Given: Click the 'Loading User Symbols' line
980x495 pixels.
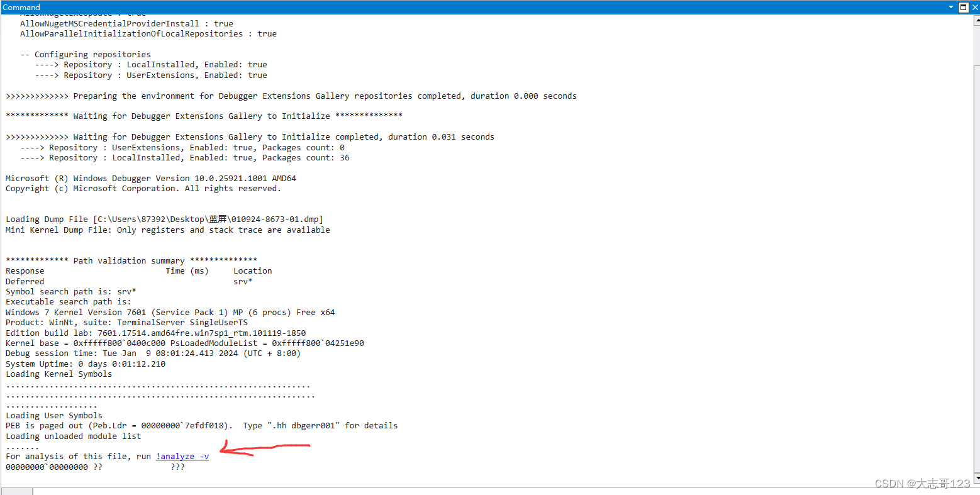Looking at the screenshot, I should coord(54,416).
